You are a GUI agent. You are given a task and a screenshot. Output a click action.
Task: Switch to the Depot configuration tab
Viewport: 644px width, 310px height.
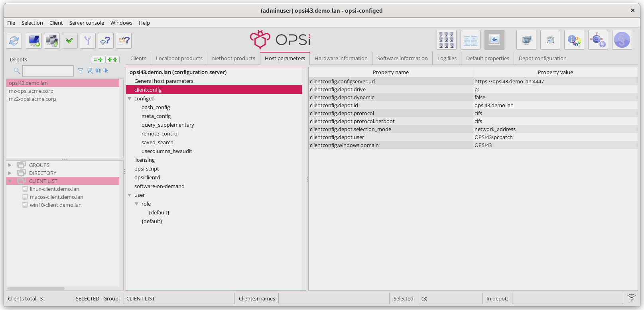tap(542, 58)
